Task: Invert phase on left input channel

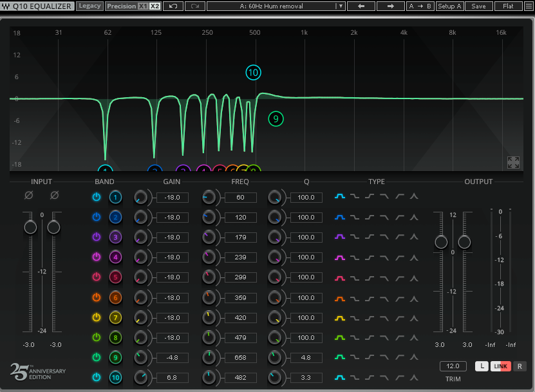Action: coord(29,195)
